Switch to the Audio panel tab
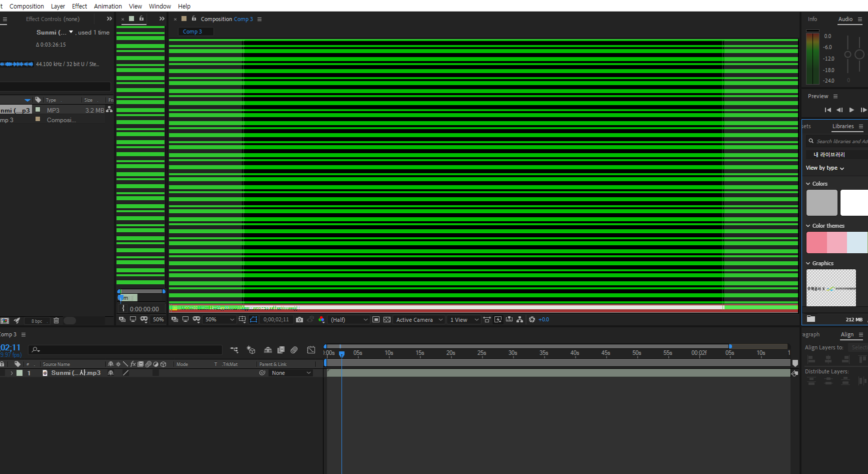 pos(845,19)
